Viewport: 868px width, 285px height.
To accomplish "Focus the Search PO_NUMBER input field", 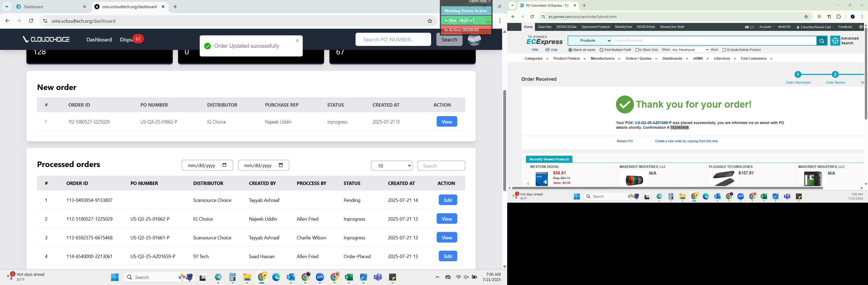I will click(393, 39).
